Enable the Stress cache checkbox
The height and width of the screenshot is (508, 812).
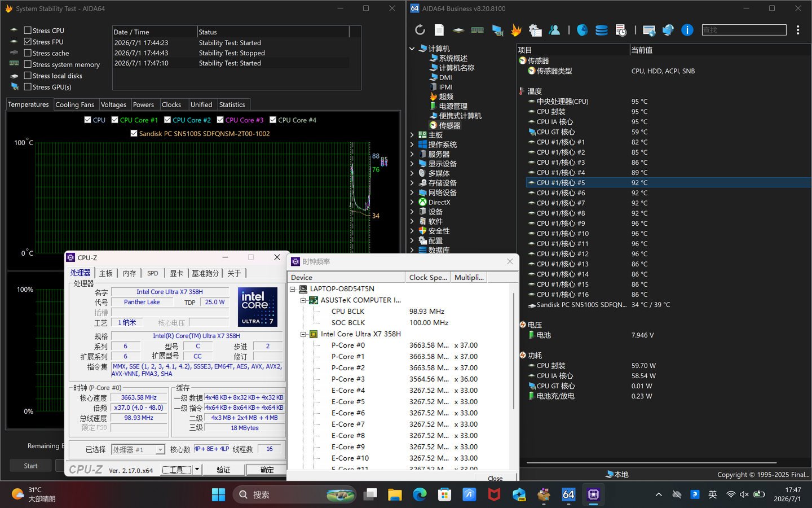tap(28, 53)
